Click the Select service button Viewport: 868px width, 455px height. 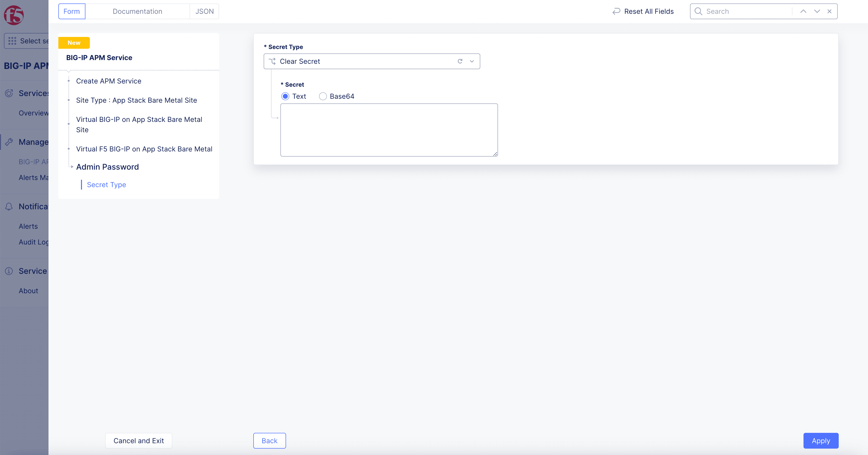[26, 41]
